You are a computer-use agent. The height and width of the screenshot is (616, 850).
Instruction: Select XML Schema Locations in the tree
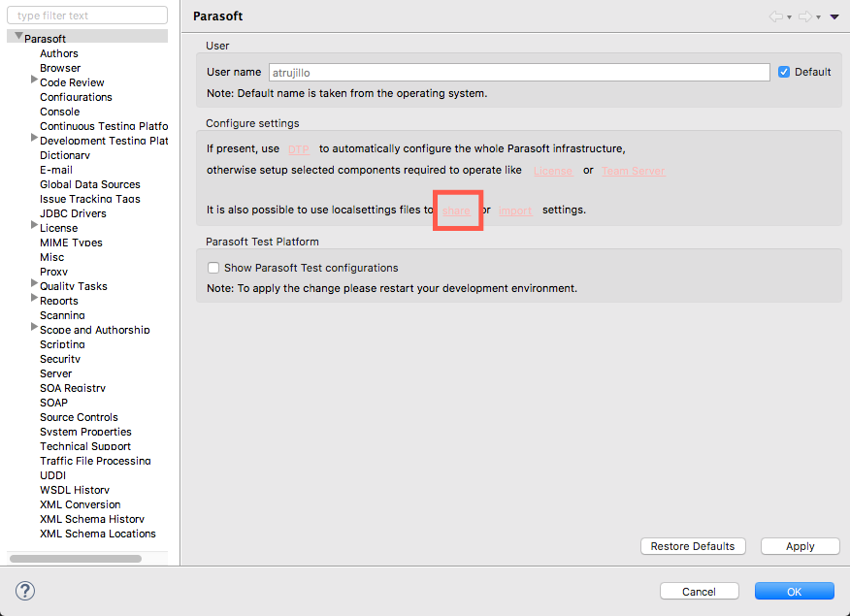pos(98,534)
